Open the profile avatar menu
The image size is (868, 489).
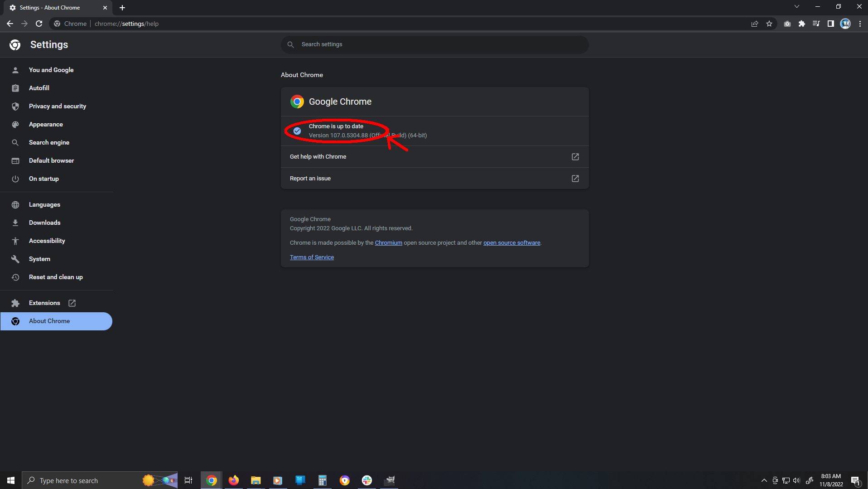pyautogui.click(x=845, y=24)
